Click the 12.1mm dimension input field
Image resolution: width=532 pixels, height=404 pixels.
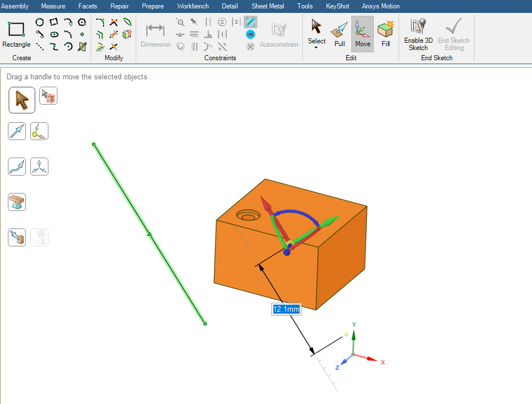tap(286, 309)
